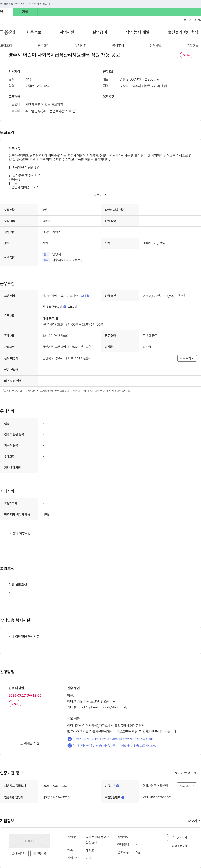Image resolution: width=201 pixels, height=868 pixels.
Task: Select the deadline text 2025.07.17 (목) 18:00
Action: coord(25,695)
